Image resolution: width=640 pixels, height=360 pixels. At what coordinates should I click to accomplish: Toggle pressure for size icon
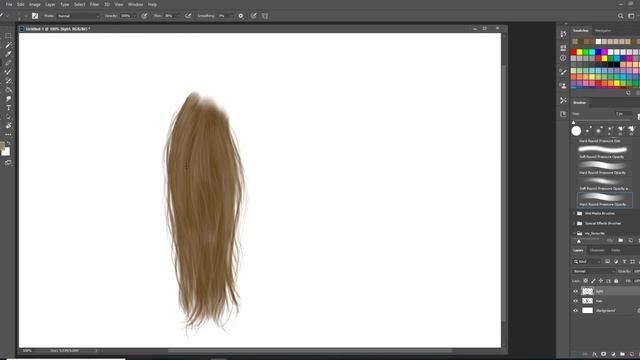[253, 16]
